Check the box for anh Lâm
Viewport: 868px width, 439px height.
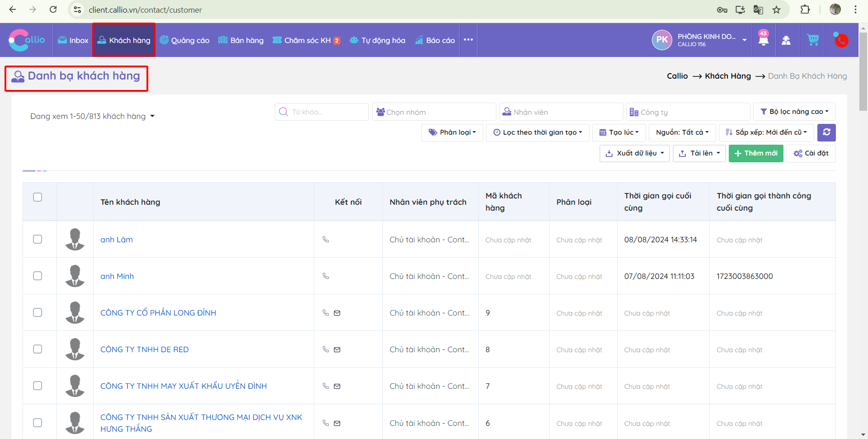coord(38,239)
